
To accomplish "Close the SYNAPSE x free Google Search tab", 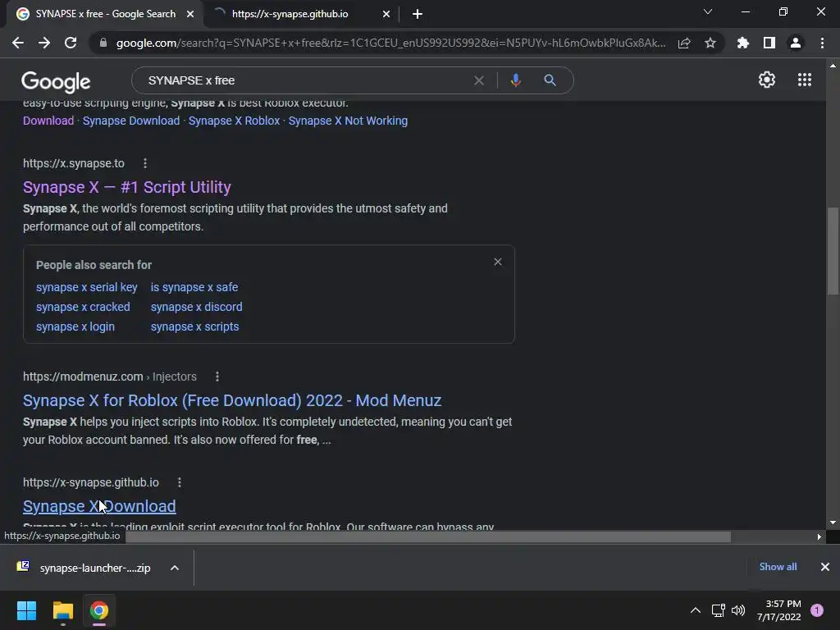I will [190, 14].
